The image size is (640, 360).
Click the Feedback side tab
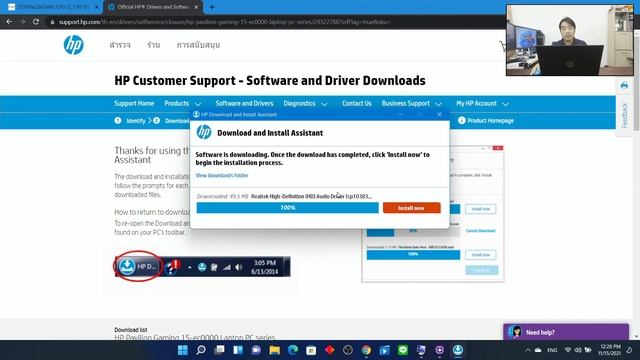click(x=624, y=116)
